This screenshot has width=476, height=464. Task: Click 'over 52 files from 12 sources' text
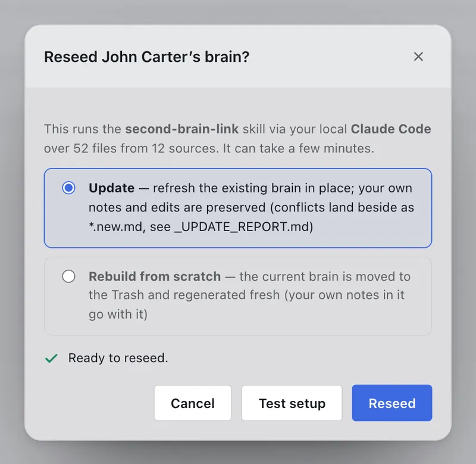(x=131, y=148)
